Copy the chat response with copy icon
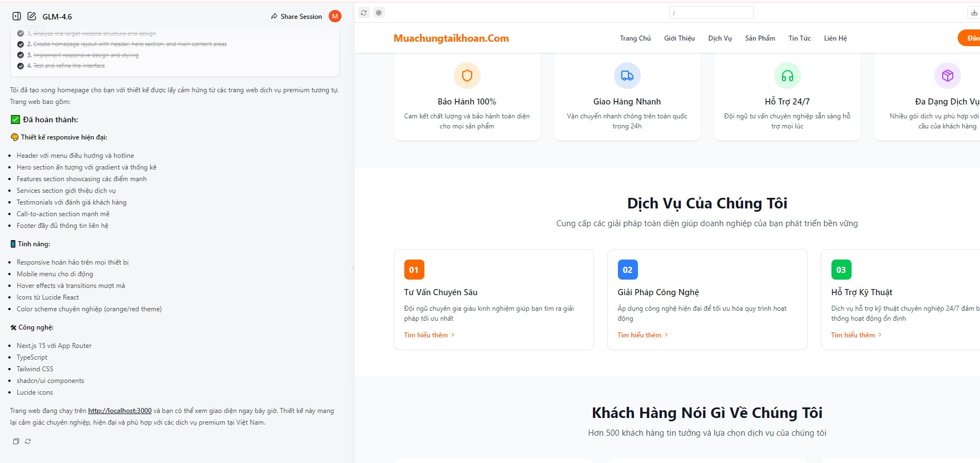 (x=16, y=441)
